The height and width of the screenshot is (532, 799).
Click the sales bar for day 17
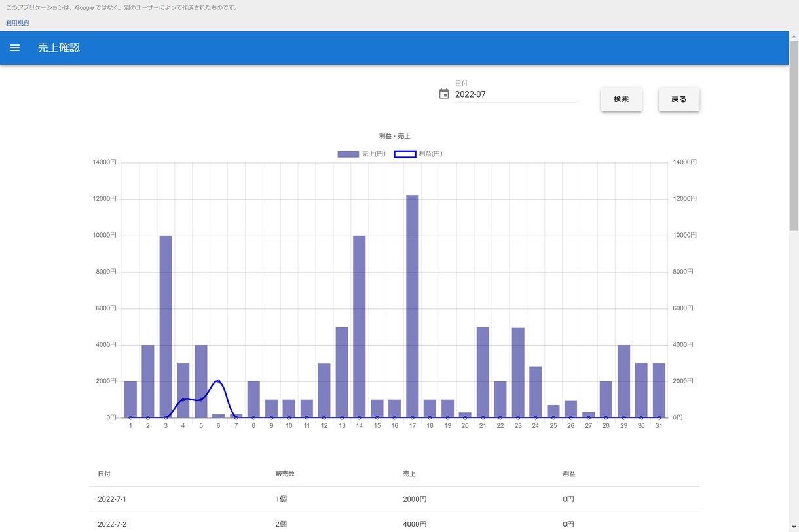coord(412,306)
